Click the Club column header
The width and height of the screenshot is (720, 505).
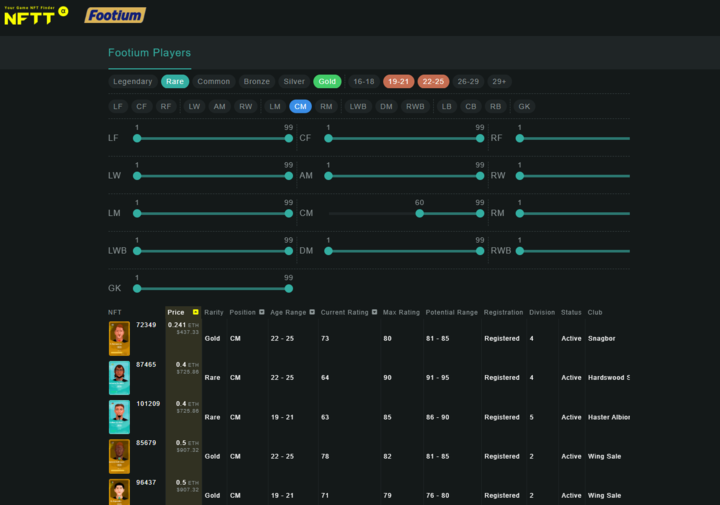595,312
